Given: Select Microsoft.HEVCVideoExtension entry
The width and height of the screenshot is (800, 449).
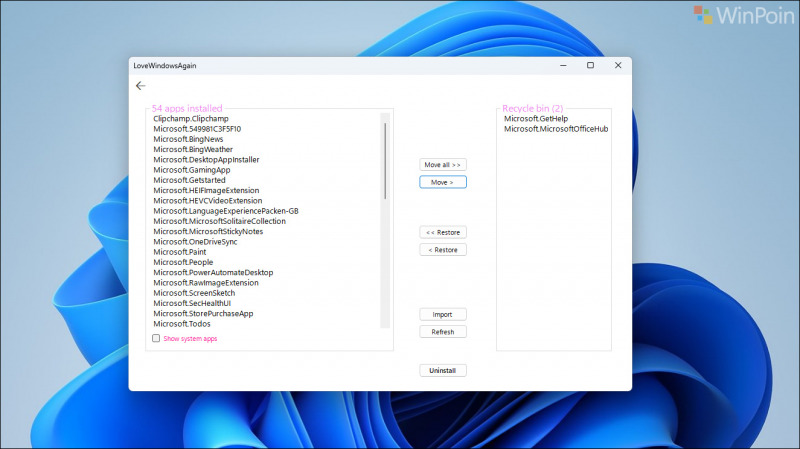Looking at the screenshot, I should pyautogui.click(x=208, y=201).
